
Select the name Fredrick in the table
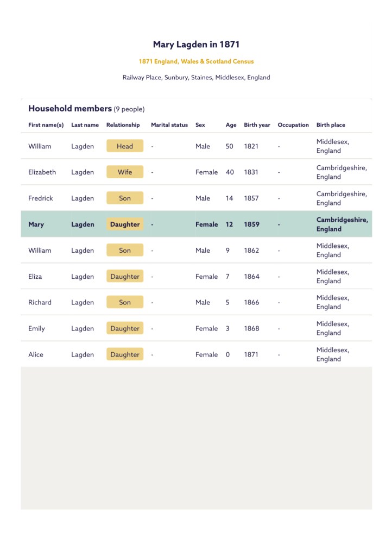pos(41,198)
